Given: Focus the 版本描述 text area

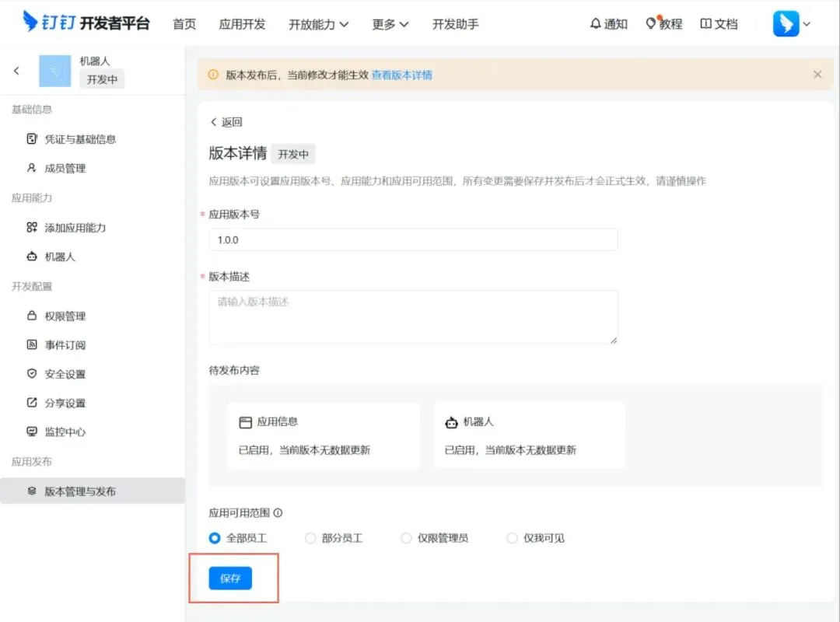Looking at the screenshot, I should pos(413,317).
